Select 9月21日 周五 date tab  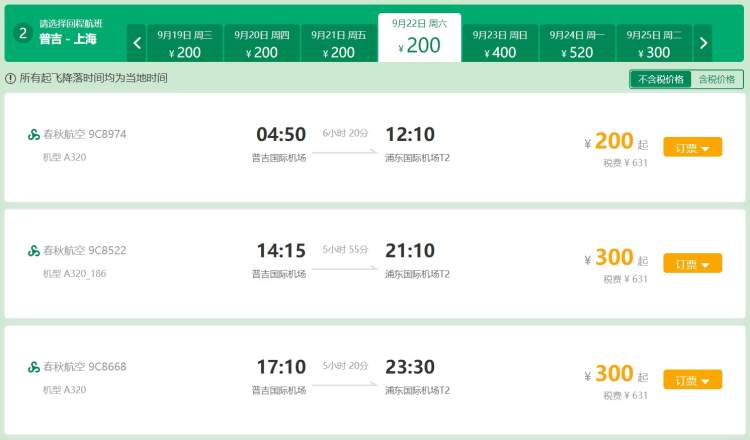pyautogui.click(x=339, y=43)
